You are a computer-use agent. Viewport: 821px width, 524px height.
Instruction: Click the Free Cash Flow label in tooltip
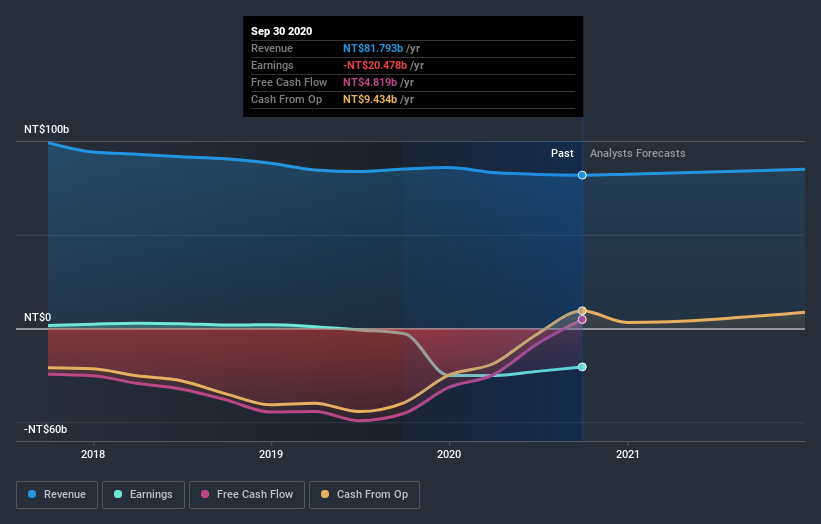tap(289, 82)
